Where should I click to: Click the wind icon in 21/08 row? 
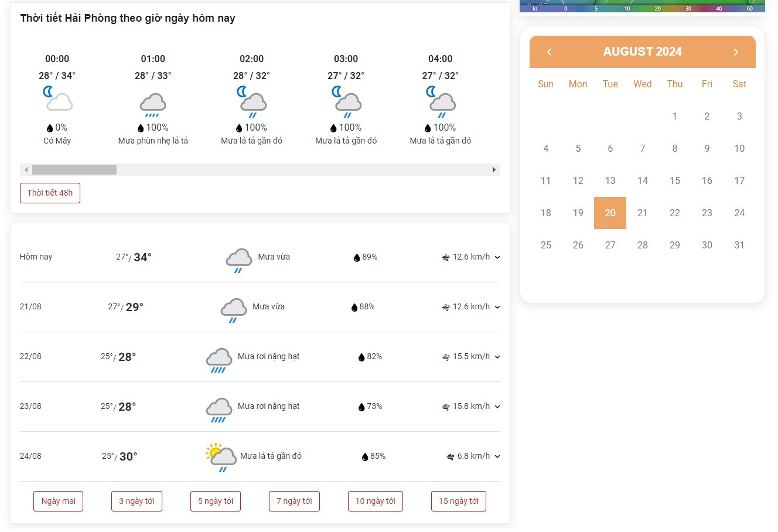(x=446, y=307)
